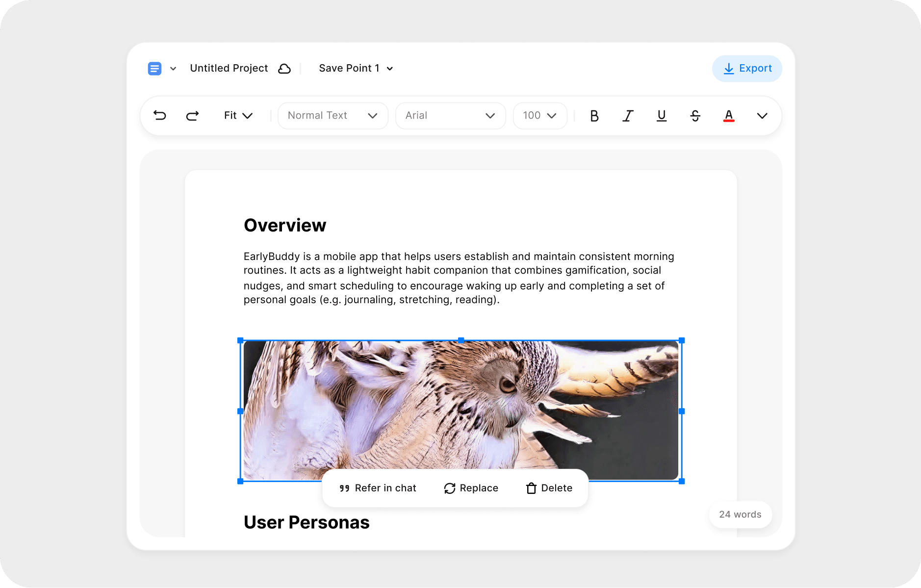Toggle italic formatting
The width and height of the screenshot is (921, 588).
[628, 116]
